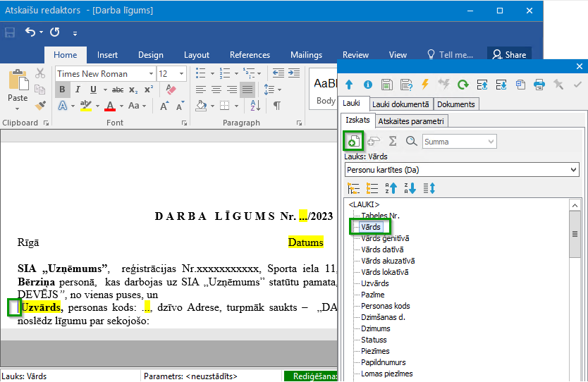588x382 pixels.
Task: Open the Summa dropdown
Action: tap(491, 142)
